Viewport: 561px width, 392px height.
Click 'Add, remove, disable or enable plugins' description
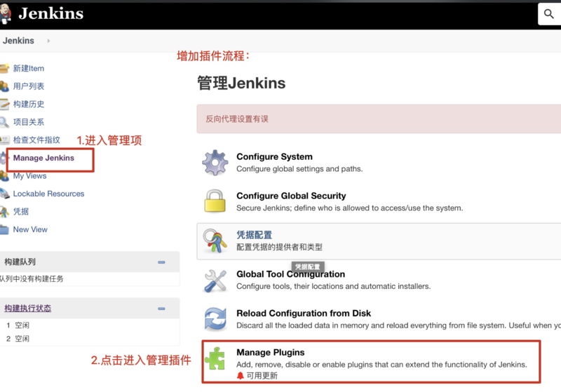381,365
